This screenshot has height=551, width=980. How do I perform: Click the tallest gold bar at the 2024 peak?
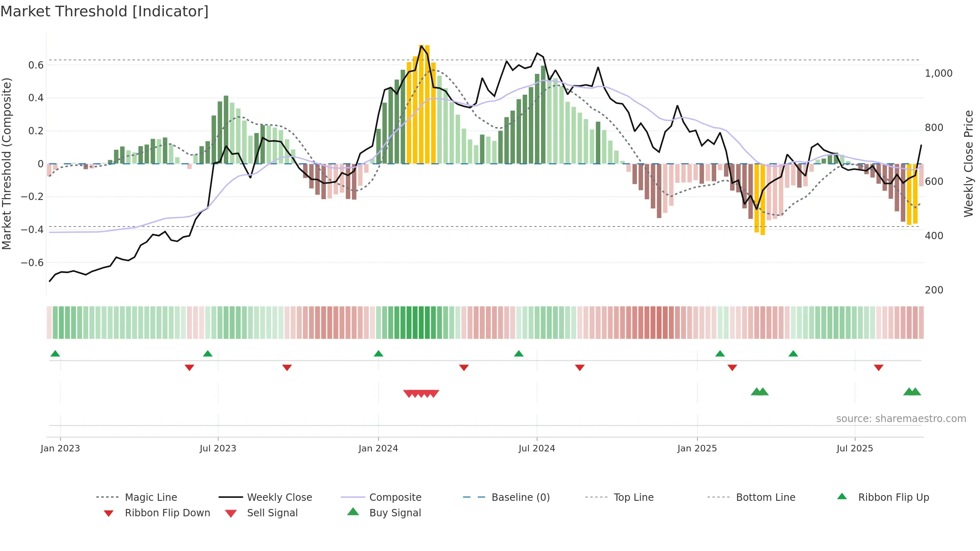coord(421,104)
